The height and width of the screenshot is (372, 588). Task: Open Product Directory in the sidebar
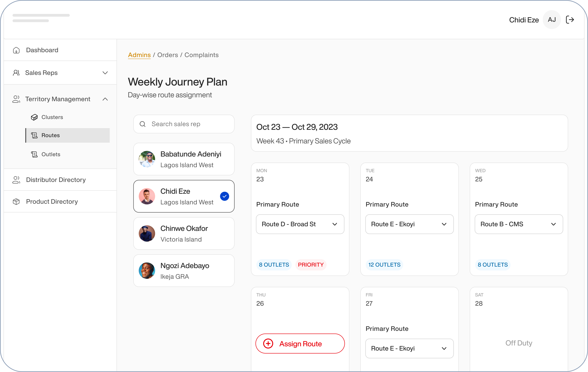coord(60,201)
